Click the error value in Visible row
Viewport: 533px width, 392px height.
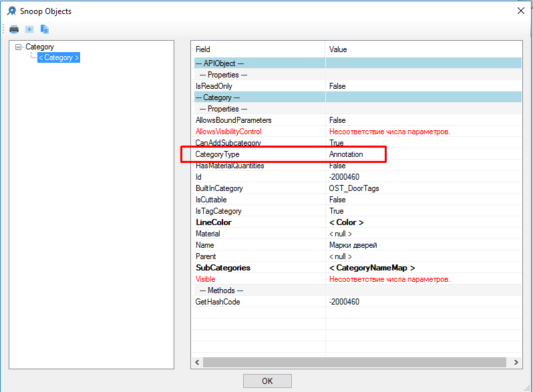390,279
